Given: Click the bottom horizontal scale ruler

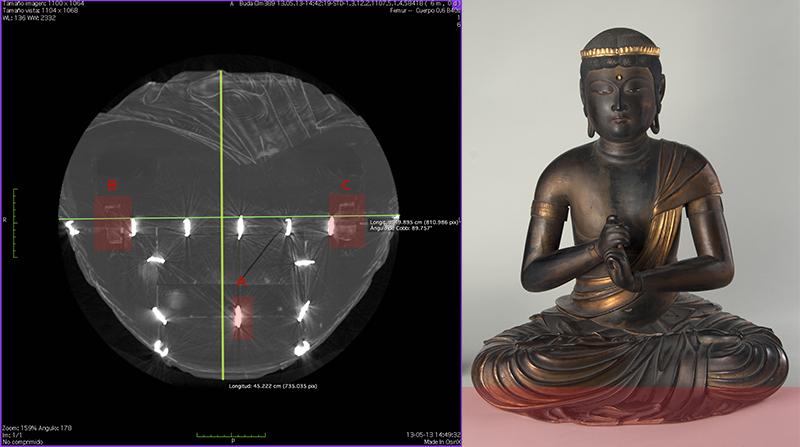Looking at the screenshot, I should 232,434.
